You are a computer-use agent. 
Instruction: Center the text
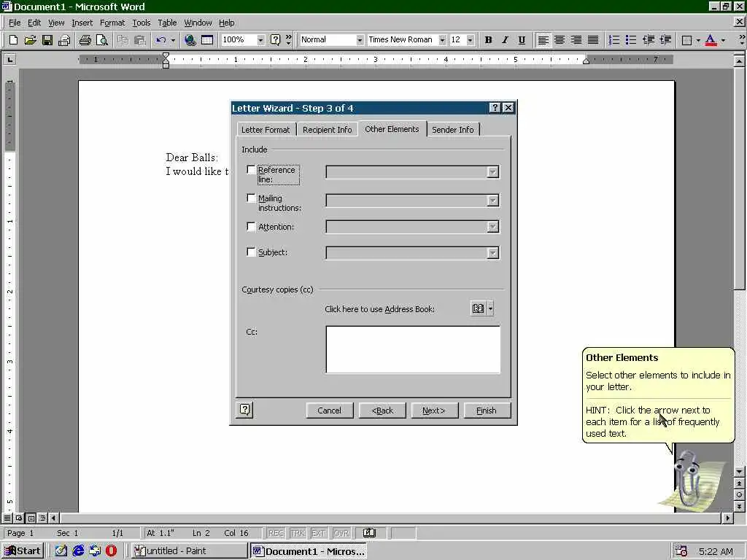point(560,40)
